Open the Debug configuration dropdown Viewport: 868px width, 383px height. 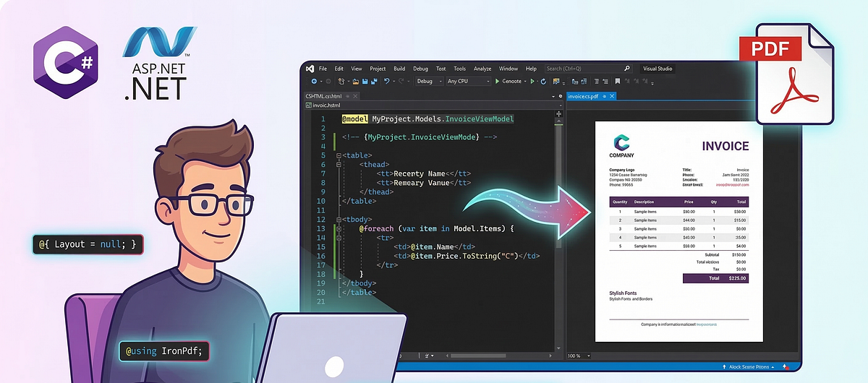point(430,81)
